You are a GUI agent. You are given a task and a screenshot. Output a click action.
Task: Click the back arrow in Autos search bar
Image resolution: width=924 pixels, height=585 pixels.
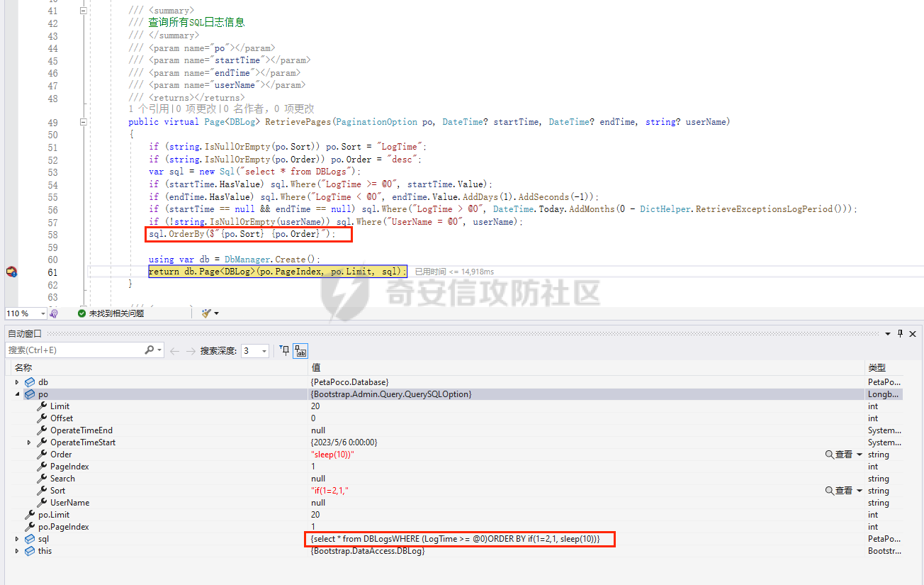[x=174, y=351]
